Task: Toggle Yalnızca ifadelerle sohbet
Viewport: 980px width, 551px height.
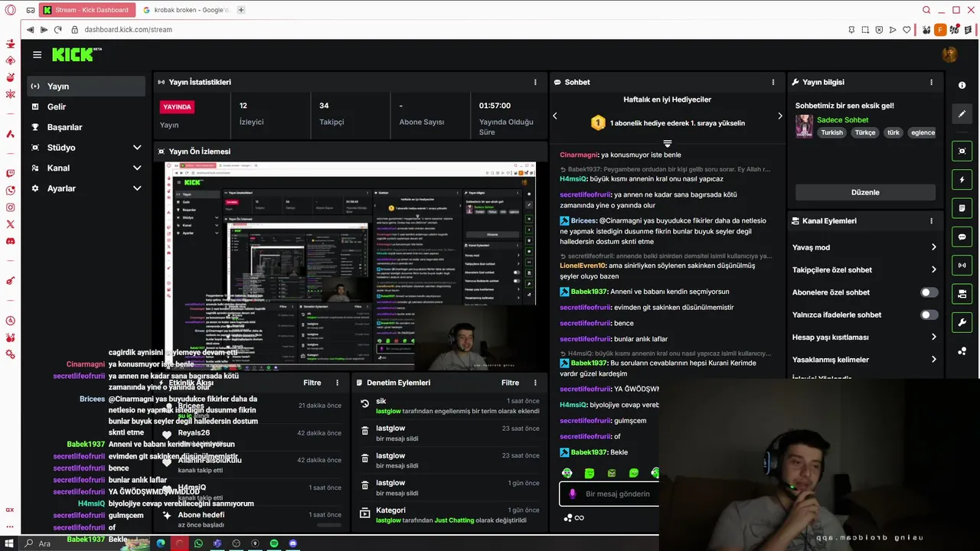Action: click(x=929, y=315)
